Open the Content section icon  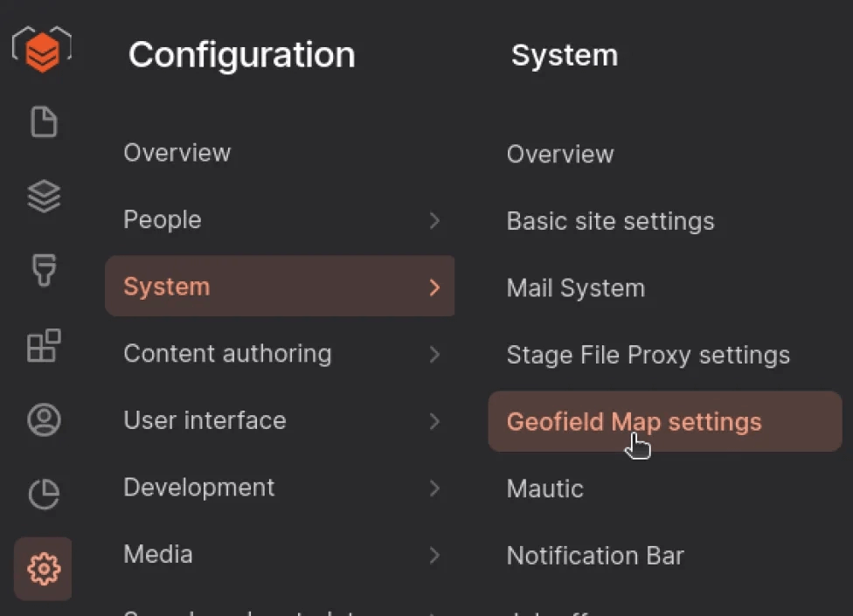[42, 121]
